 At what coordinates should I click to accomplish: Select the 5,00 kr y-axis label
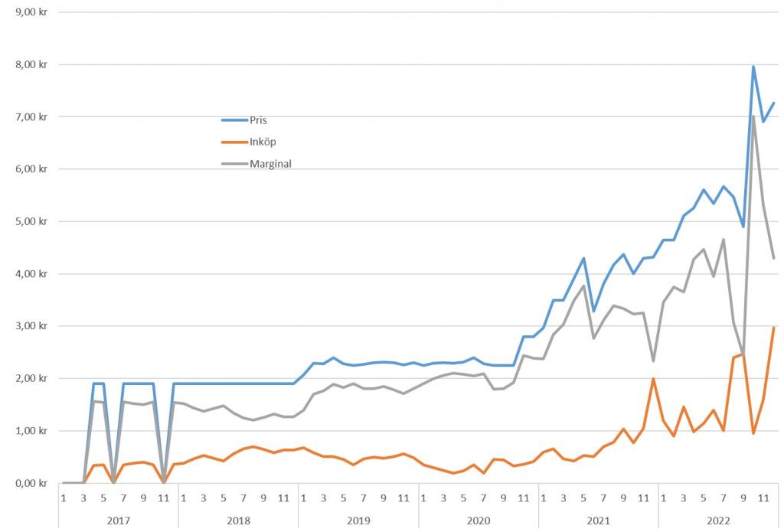(31, 222)
